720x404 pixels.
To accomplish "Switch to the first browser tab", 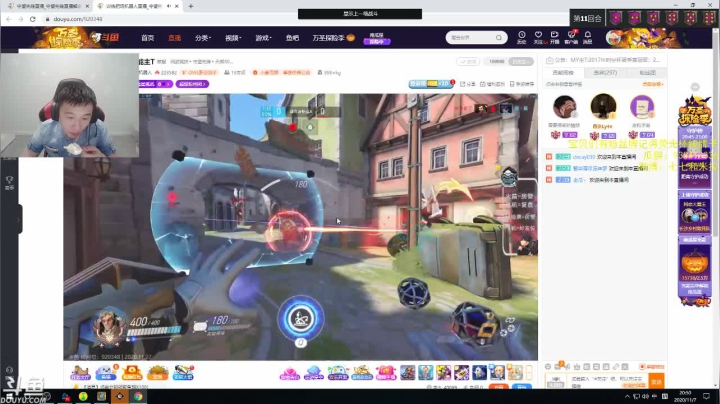I will pos(48,6).
